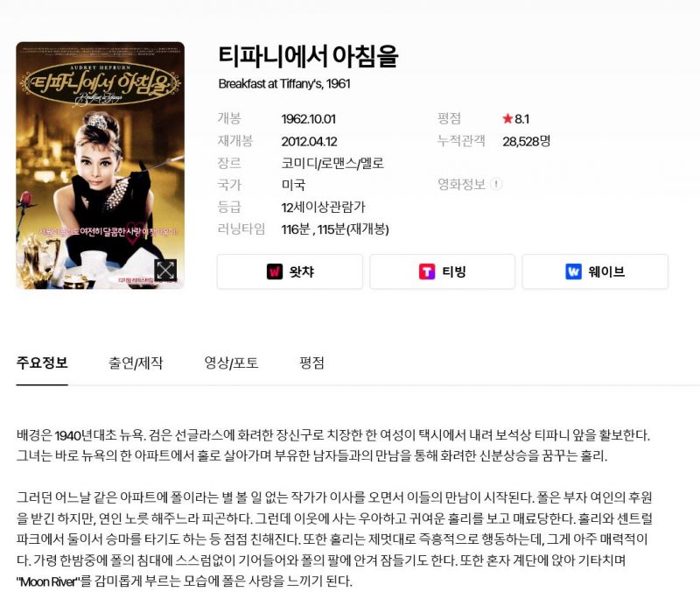The height and width of the screenshot is (592, 700).
Task: Expand the movie poster with enlarge icon
Action: coord(165,270)
